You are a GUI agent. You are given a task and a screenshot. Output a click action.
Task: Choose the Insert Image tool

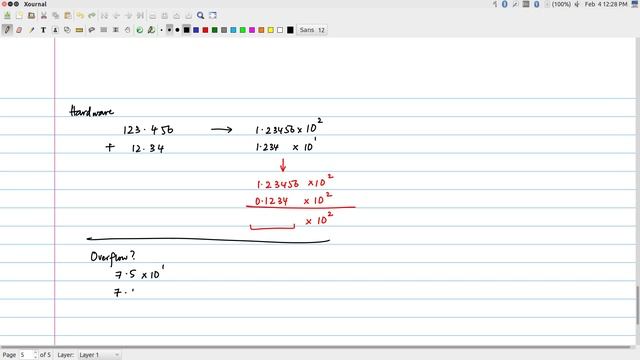pyautogui.click(x=56, y=30)
